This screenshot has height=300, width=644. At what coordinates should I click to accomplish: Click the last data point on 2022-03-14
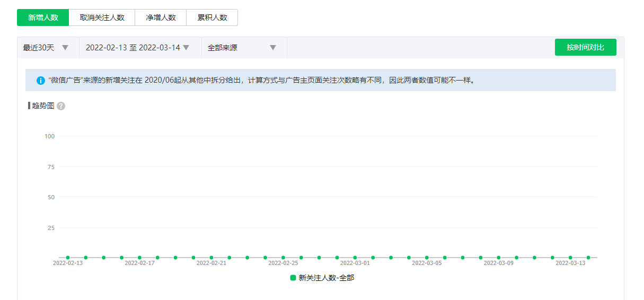(588, 258)
